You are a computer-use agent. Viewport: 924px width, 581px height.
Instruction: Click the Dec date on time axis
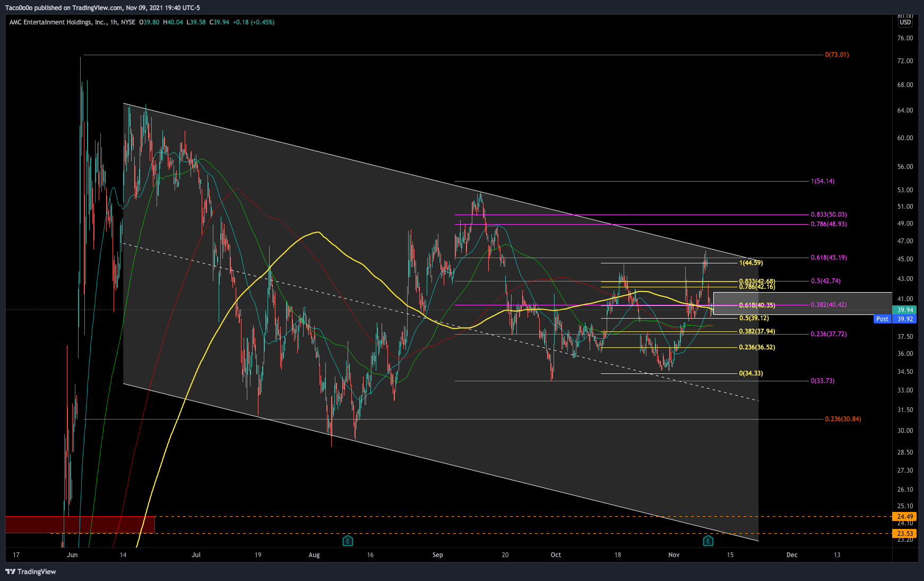coord(792,555)
